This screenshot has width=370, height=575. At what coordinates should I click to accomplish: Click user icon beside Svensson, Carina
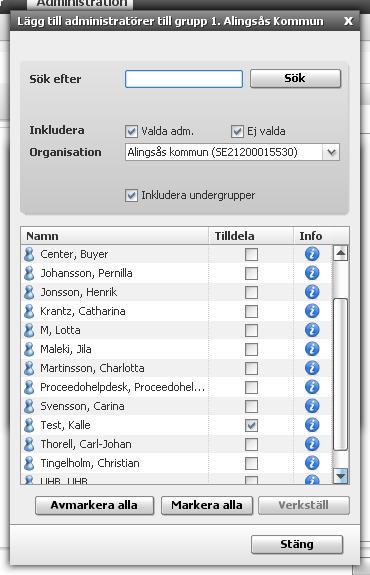(x=29, y=406)
